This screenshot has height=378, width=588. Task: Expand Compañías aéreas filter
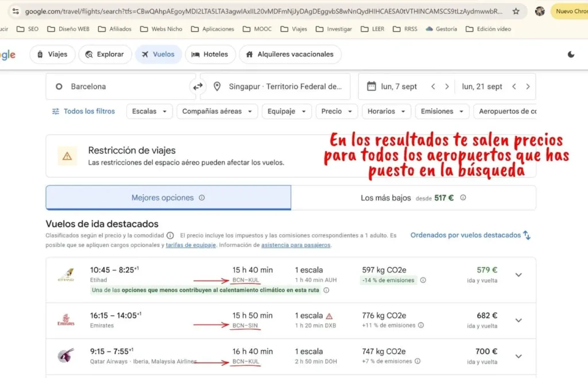click(217, 111)
